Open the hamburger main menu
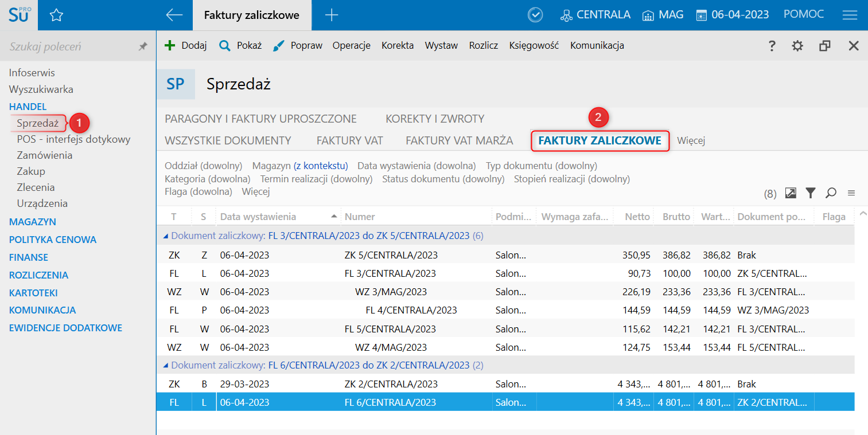868x435 pixels. tap(850, 15)
